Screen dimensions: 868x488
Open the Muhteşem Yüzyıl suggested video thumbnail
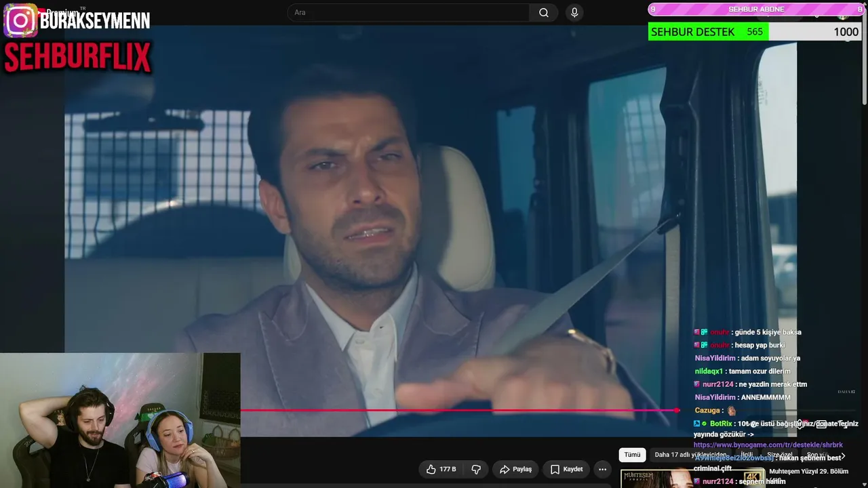coord(692,478)
